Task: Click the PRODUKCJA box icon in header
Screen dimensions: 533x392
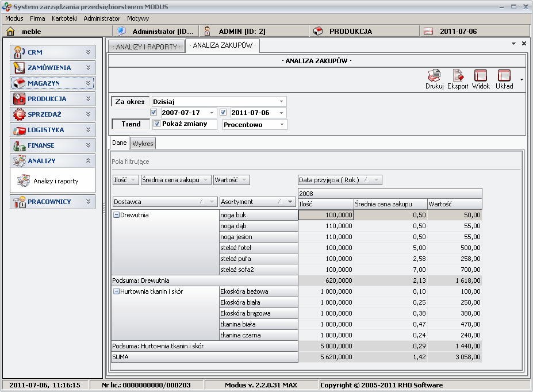Action: 318,32
